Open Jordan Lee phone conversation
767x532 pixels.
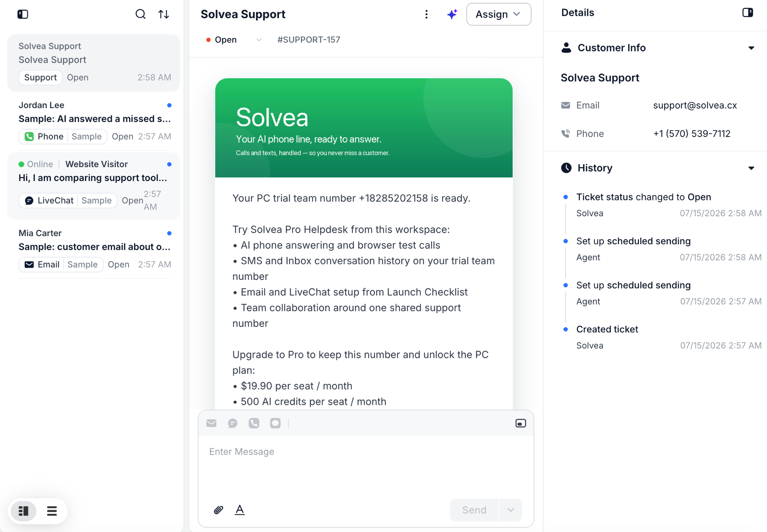click(94, 121)
